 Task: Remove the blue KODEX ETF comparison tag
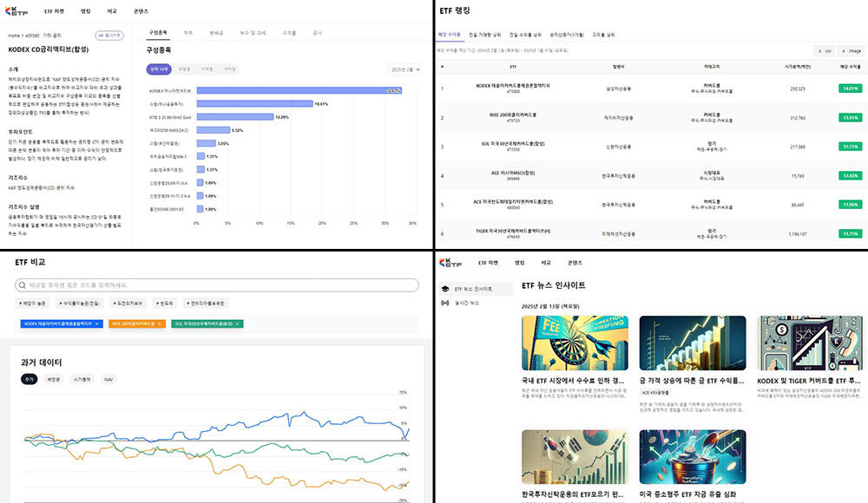pyautogui.click(x=96, y=323)
